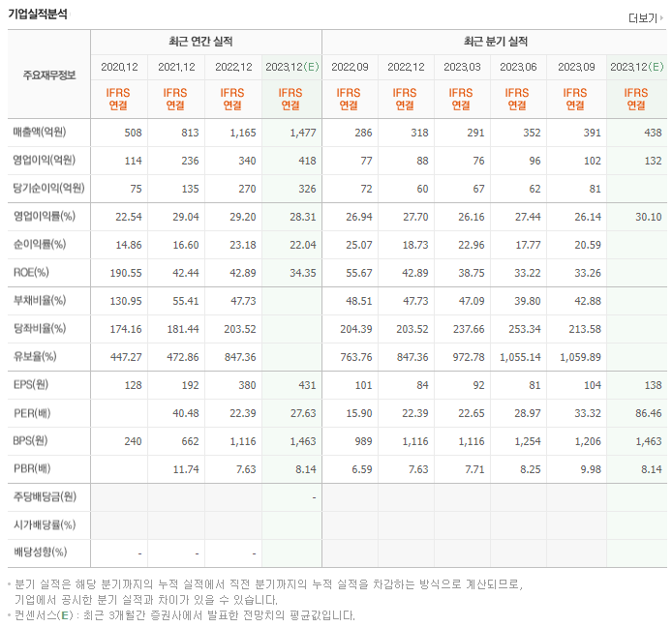
Task: Select the 시가배당률(%) row label
Action: tap(45, 524)
